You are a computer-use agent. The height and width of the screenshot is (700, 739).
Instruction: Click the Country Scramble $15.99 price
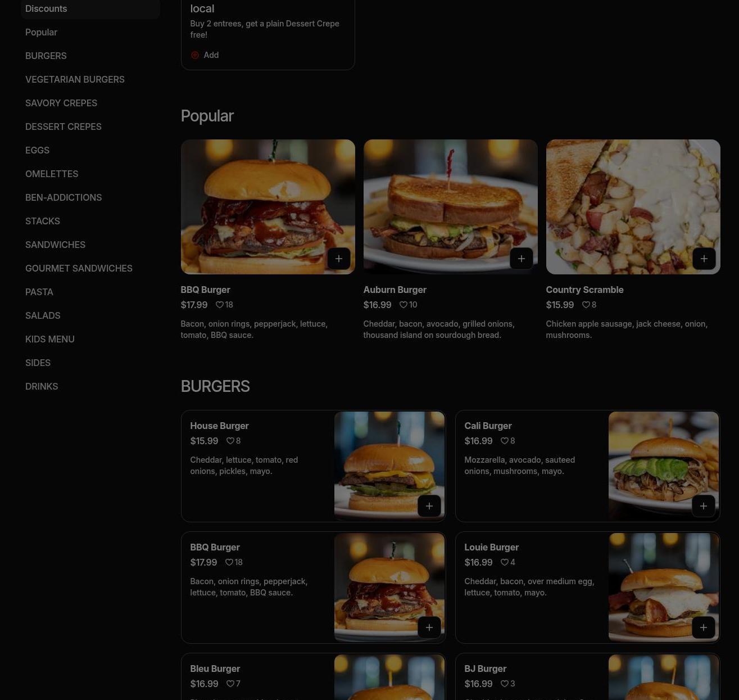click(x=560, y=305)
